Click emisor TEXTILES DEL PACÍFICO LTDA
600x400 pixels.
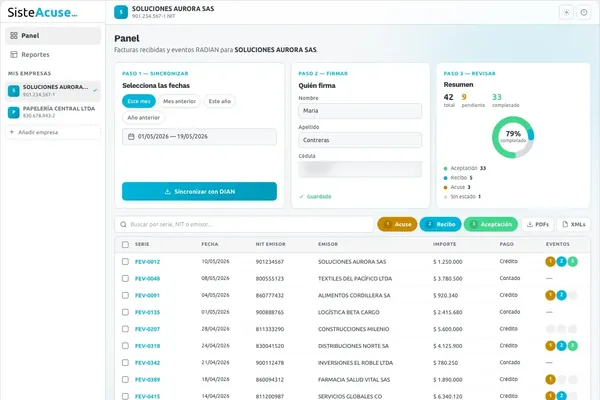click(x=355, y=279)
